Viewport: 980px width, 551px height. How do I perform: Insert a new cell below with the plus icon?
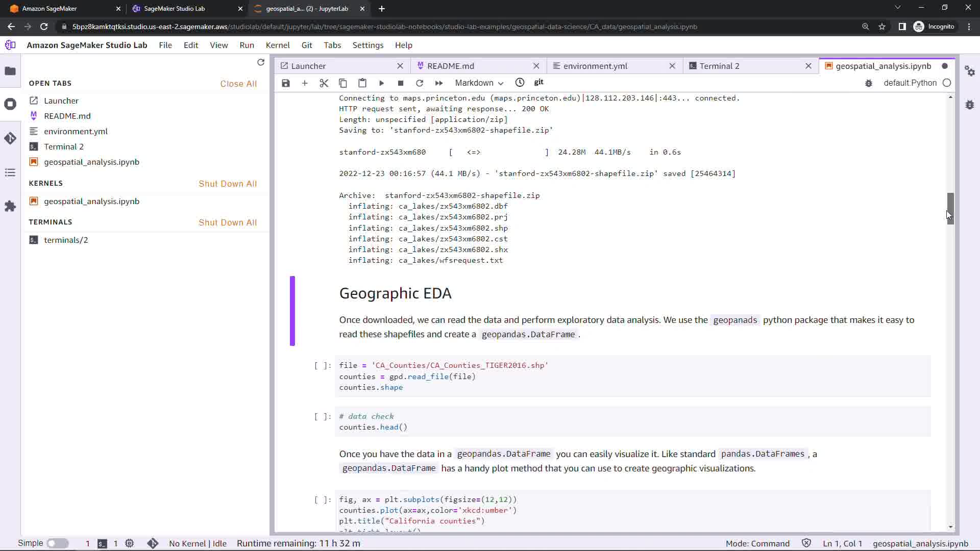pos(305,83)
